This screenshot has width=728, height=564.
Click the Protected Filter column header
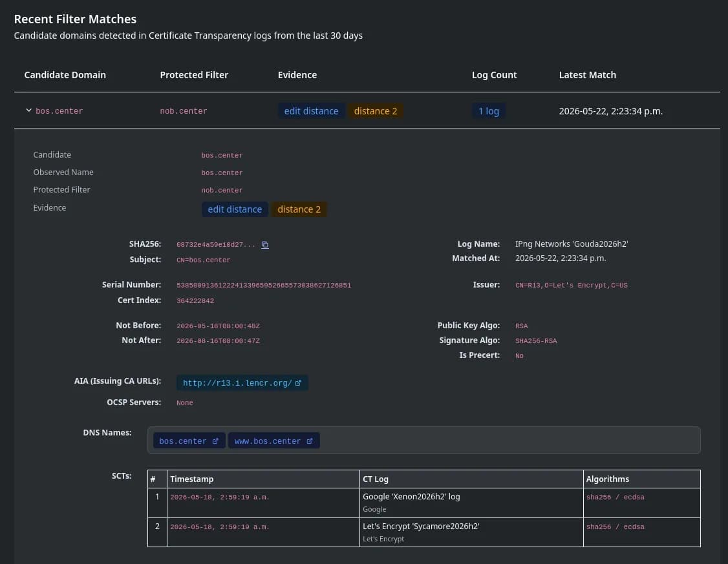click(x=194, y=75)
